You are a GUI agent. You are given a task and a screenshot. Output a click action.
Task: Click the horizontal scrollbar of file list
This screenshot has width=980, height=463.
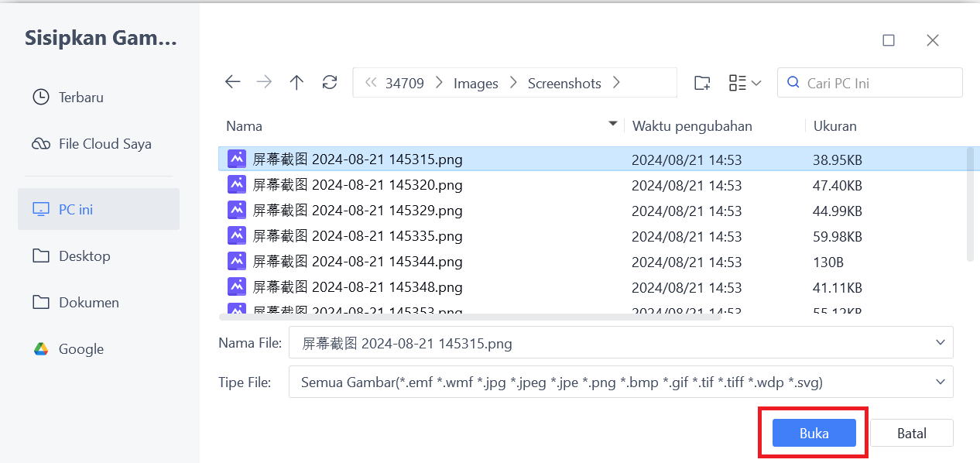[x=470, y=316]
